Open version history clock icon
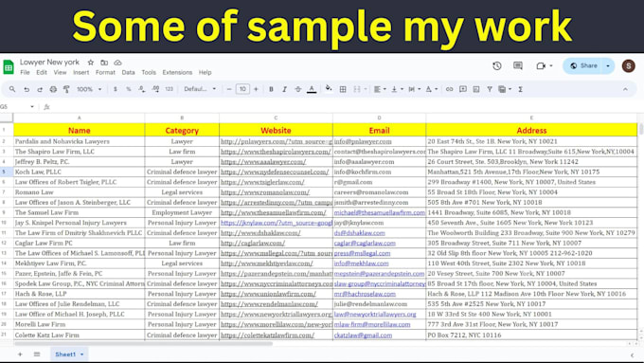 tap(497, 65)
